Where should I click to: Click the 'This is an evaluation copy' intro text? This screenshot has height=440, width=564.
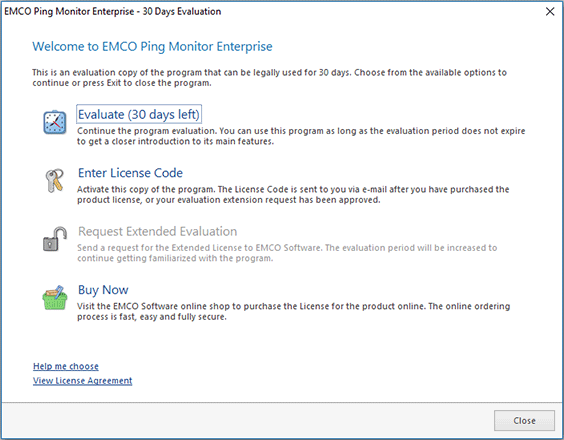tap(269, 78)
